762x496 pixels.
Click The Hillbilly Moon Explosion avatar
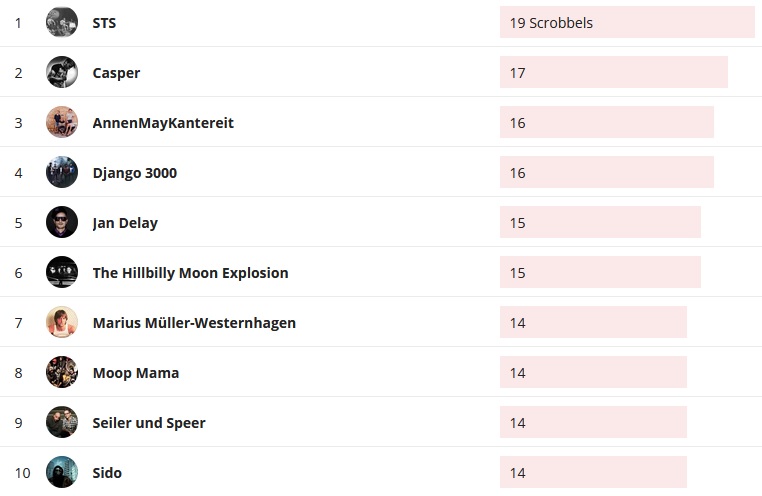(x=62, y=272)
